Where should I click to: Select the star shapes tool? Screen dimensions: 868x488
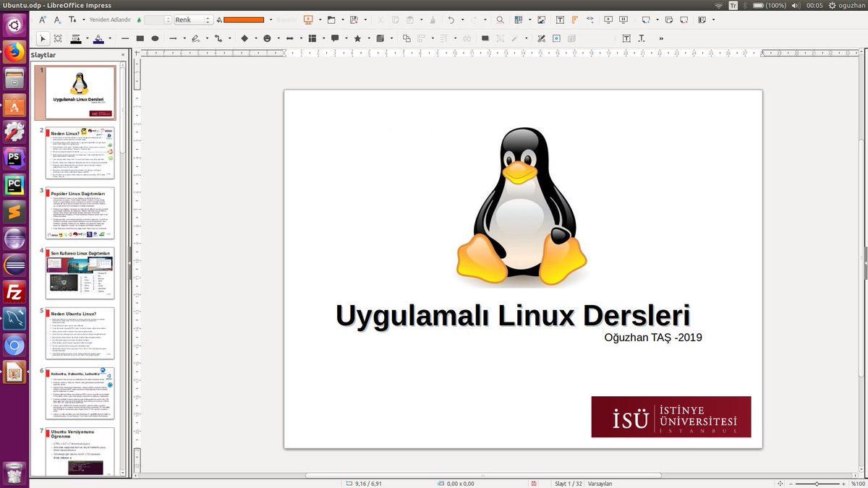pos(357,38)
